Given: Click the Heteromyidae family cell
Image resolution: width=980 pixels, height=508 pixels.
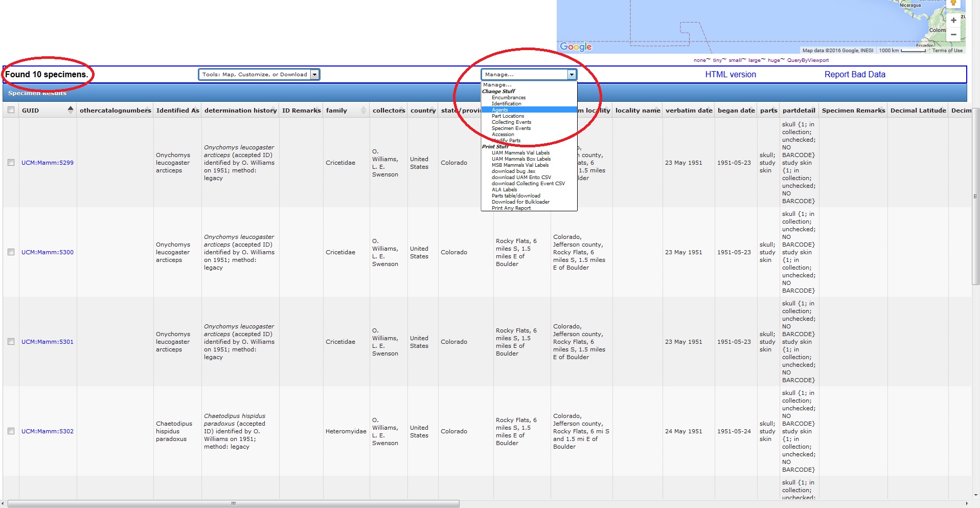Looking at the screenshot, I should (x=346, y=431).
